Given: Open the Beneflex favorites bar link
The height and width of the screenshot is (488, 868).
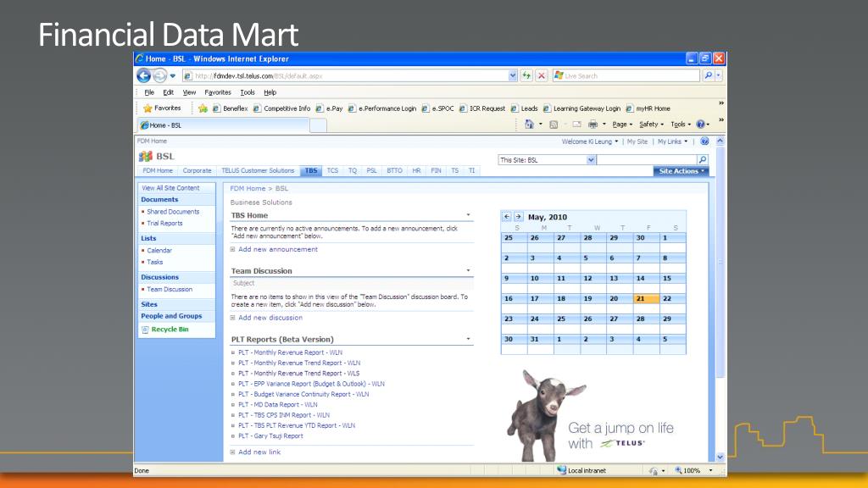Looking at the screenshot, I should click(231, 108).
